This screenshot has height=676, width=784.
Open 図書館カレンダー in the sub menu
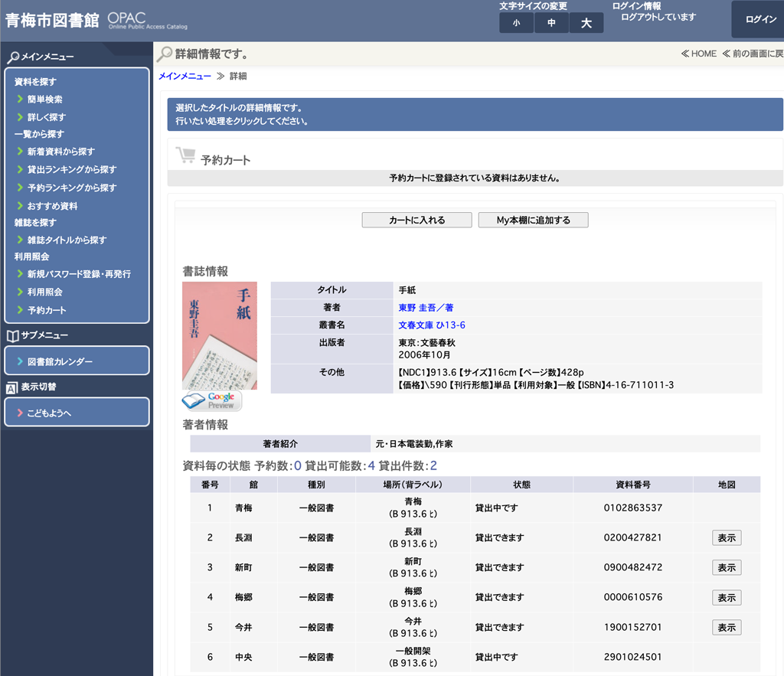click(60, 361)
